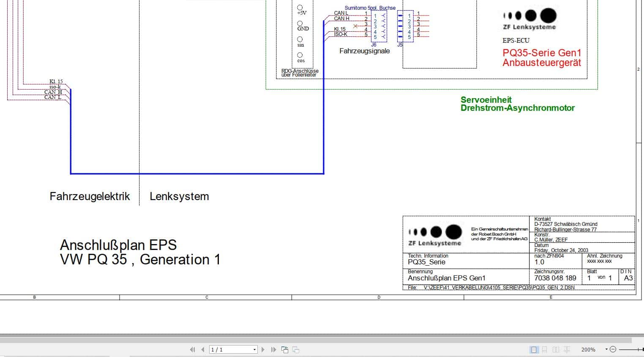Click the 200% zoom value
Screen dimensions: 644x357
pos(588,349)
